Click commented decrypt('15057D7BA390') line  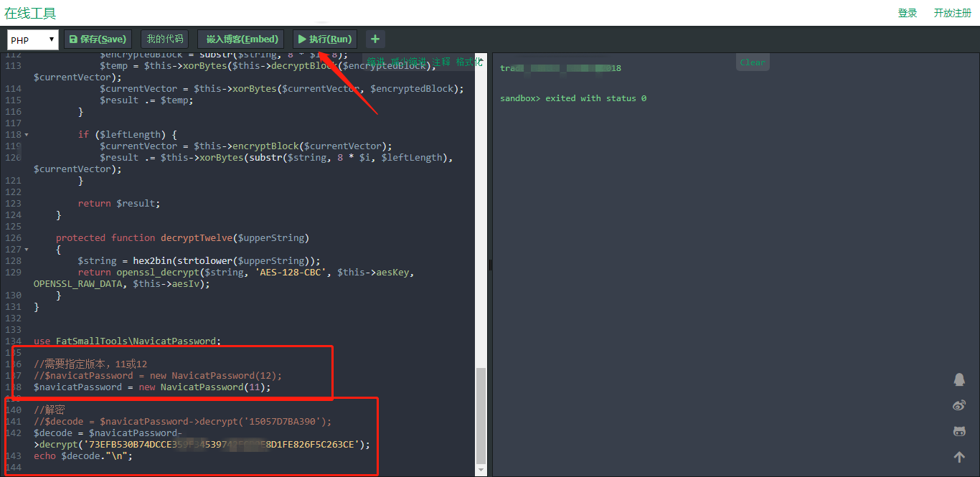click(183, 422)
